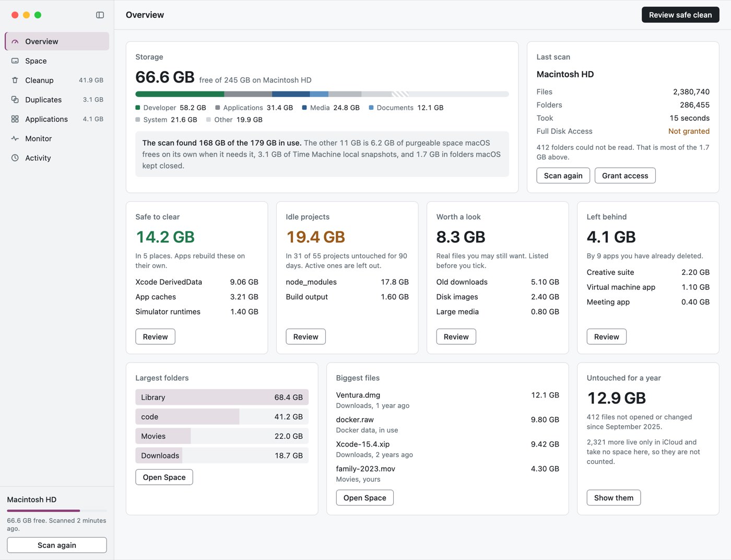Go to the Cleanup section
Image resolution: width=731 pixels, height=560 pixels.
57,80
